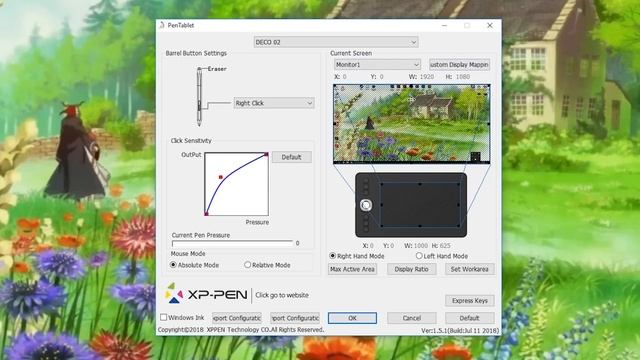The image size is (640, 360).
Task: Click the monitor preview thumbnail
Action: click(411, 124)
